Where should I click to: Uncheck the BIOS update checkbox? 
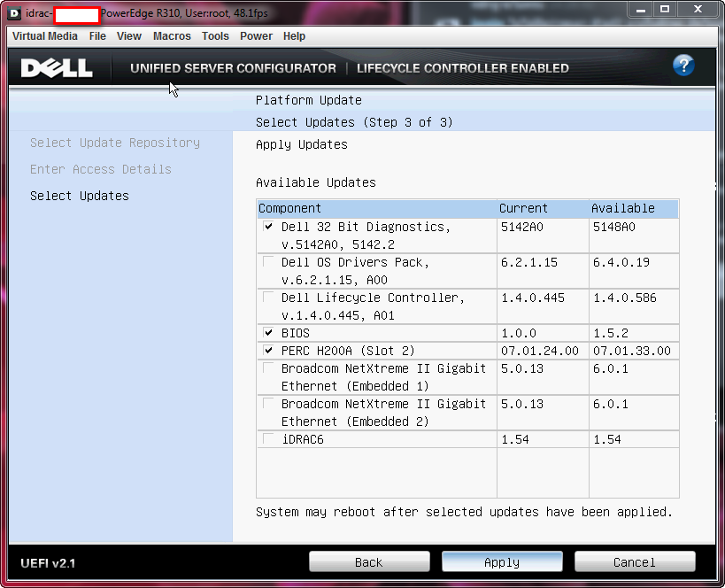click(268, 333)
